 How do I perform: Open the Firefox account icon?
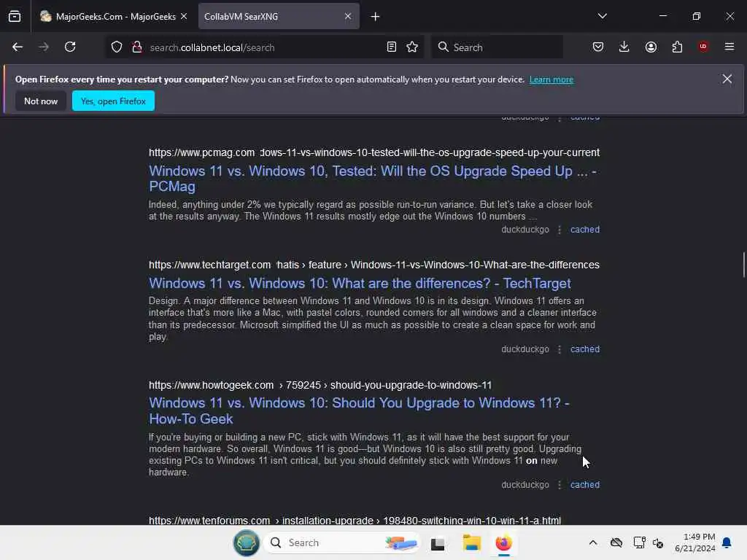(651, 47)
